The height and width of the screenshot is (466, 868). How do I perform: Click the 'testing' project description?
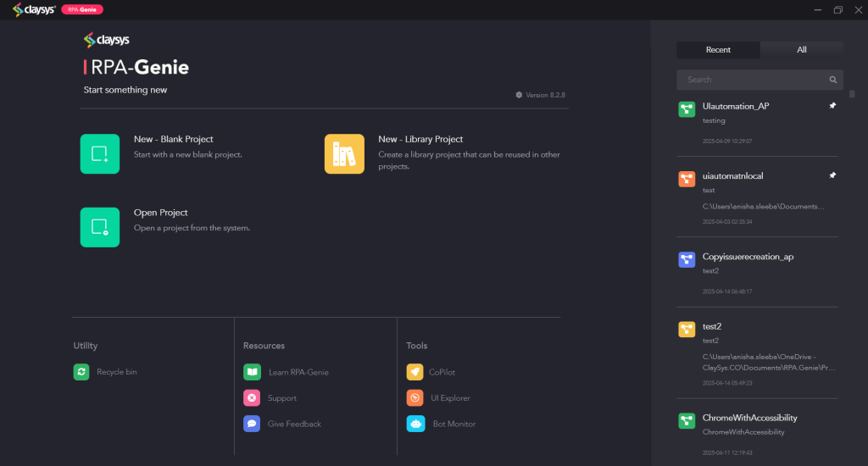pos(714,120)
